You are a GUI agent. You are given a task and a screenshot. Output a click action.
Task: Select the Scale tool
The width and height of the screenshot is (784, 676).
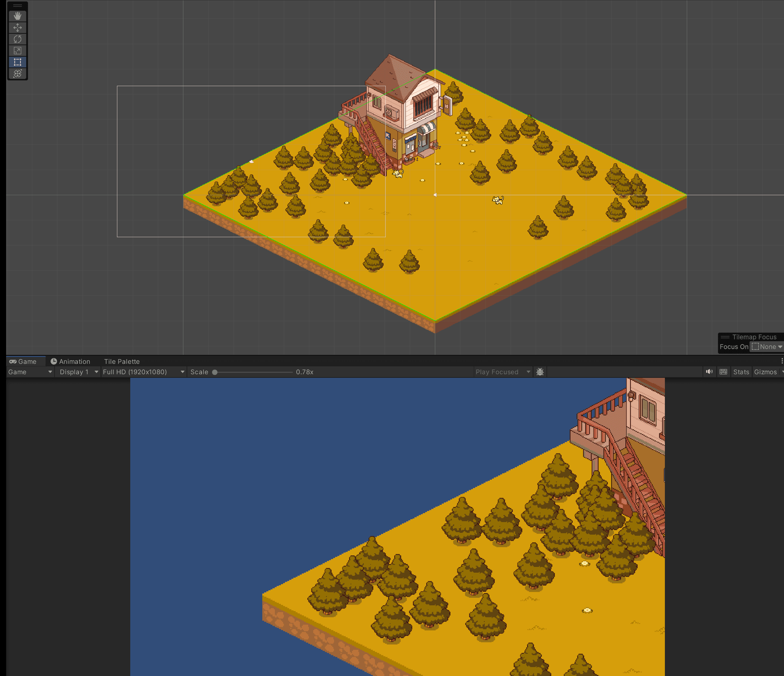point(18,50)
